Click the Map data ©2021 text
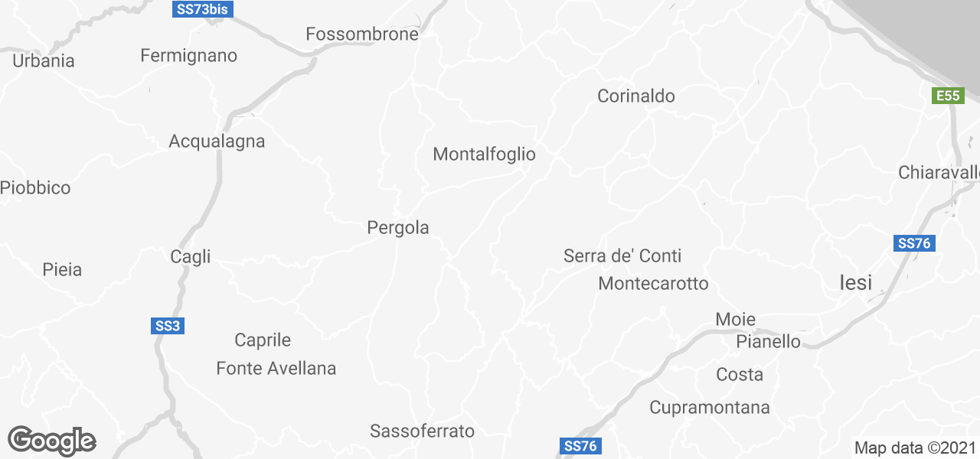This screenshot has width=980, height=459. (x=915, y=448)
